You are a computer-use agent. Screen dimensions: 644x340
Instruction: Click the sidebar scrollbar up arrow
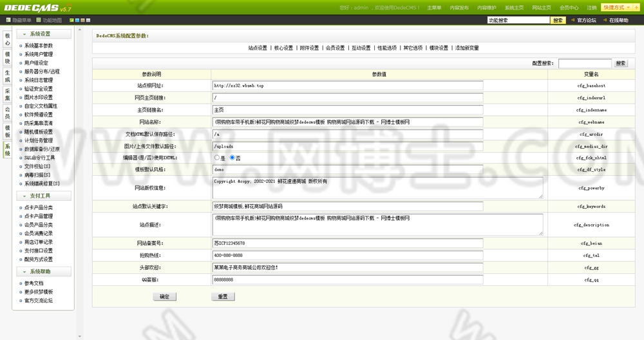[x=80, y=30]
